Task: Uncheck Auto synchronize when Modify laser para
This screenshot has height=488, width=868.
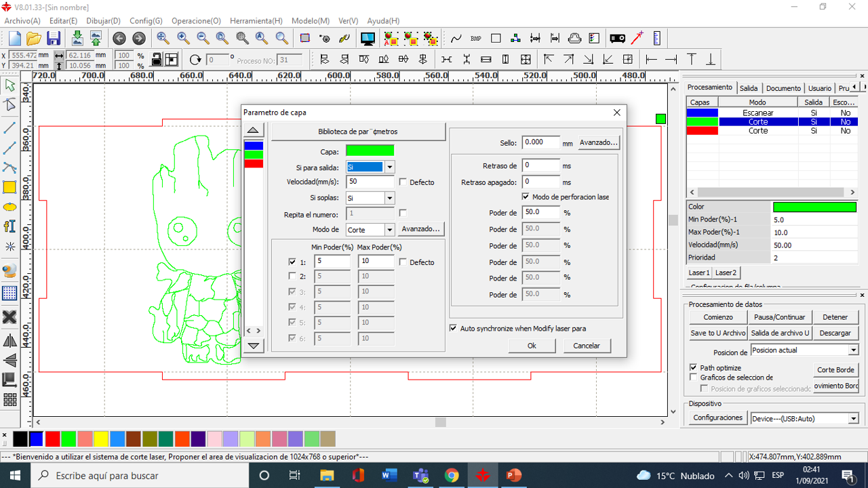Action: point(453,328)
